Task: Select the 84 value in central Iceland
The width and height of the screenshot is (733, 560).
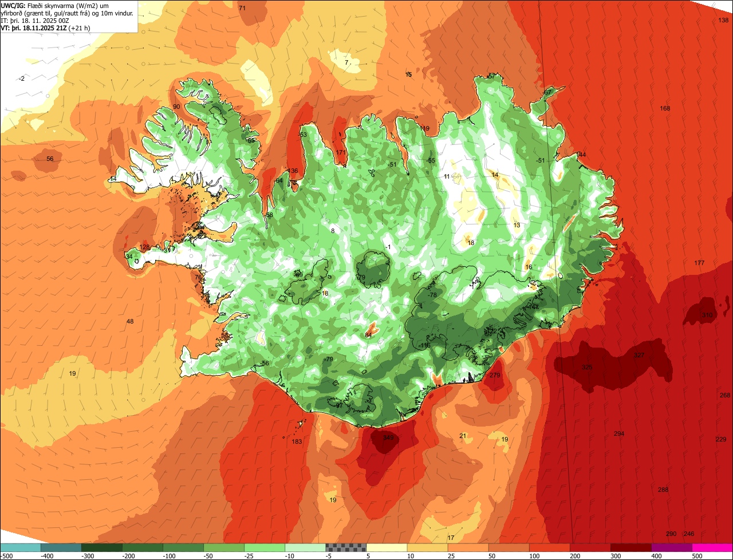Action: (x=368, y=335)
